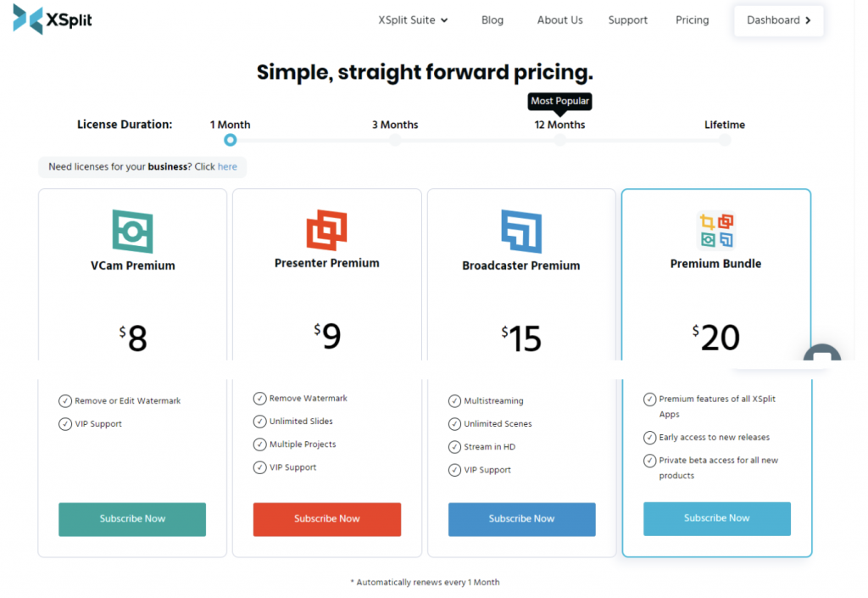Switch license duration to 12 Months
This screenshot has height=598, width=868.
tap(559, 140)
